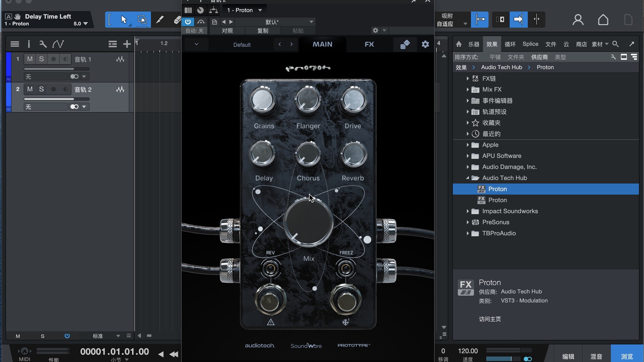
Task: Open the 1 - Proton insert dropdown
Action: point(245,10)
